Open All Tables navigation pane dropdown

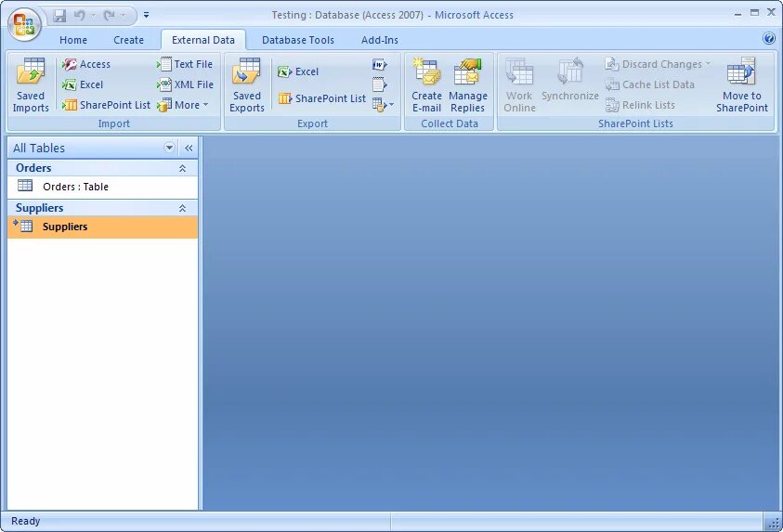click(169, 148)
